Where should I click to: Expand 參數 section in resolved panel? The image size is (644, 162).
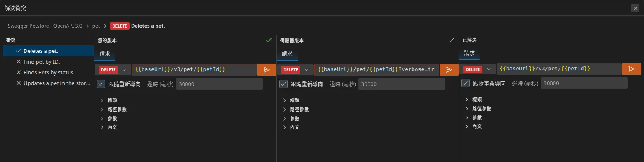tap(473, 118)
